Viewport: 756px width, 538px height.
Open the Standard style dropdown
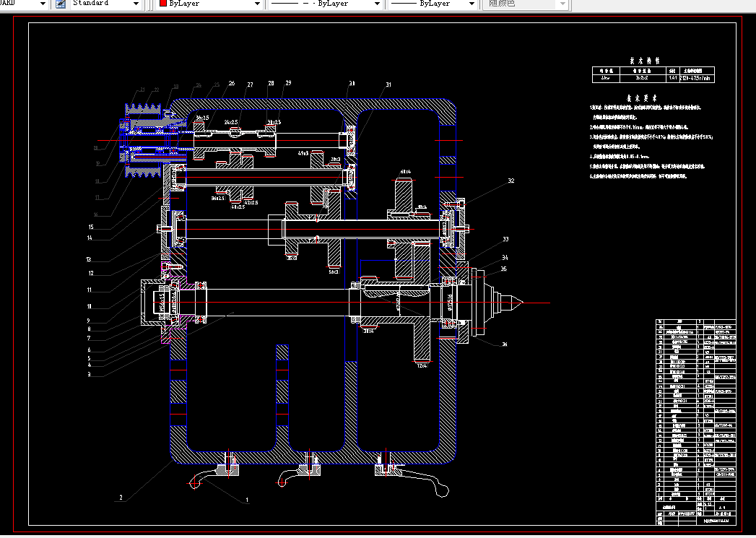136,4
